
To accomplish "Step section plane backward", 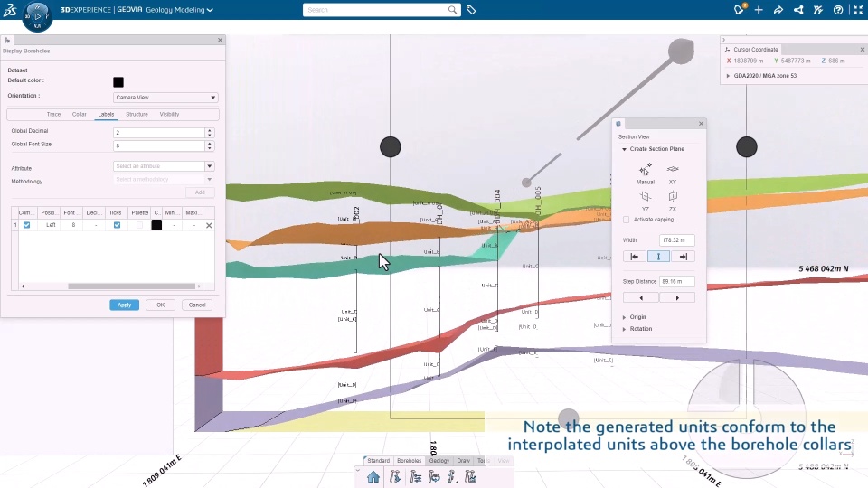I will [x=641, y=298].
